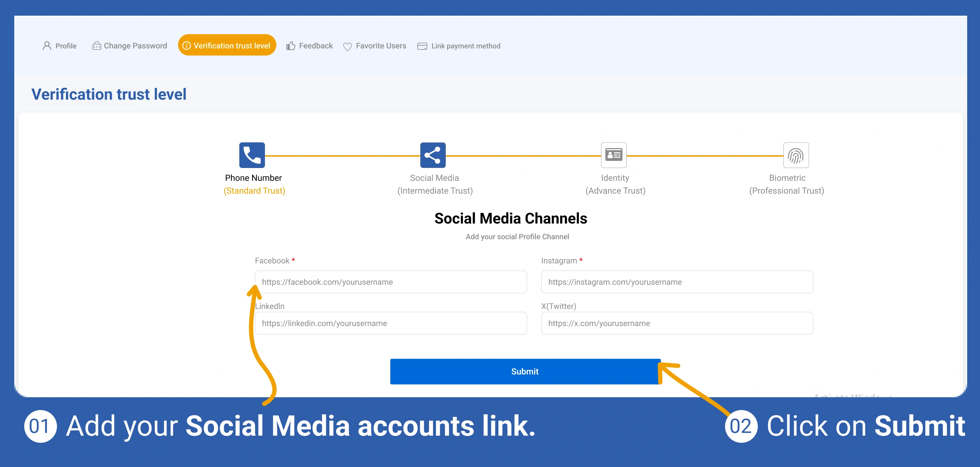980x467 pixels.
Task: Click the Favorite Users heart icon
Action: [x=347, y=46]
